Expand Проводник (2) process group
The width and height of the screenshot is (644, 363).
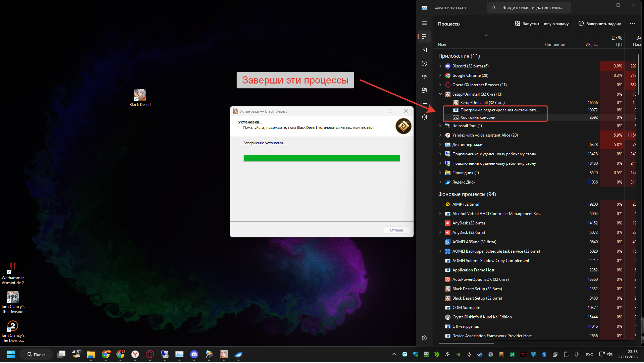440,173
